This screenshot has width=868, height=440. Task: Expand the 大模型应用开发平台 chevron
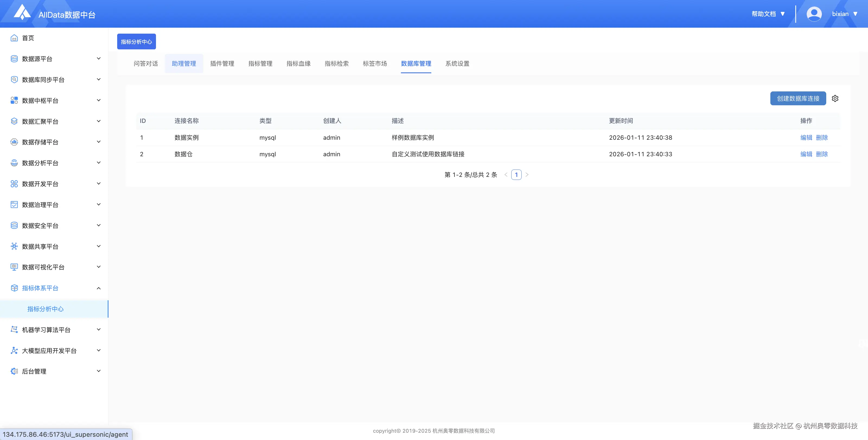tap(99, 350)
